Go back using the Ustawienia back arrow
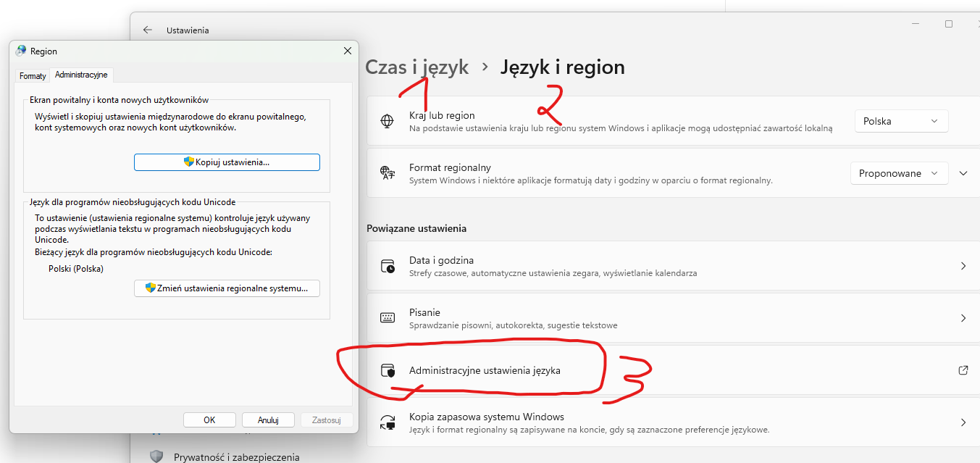 (148, 30)
